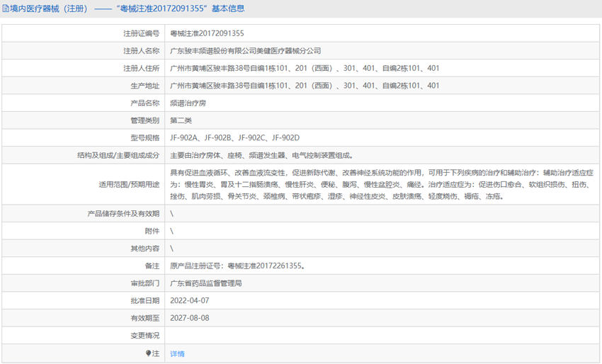Select the product name 频谱治疗房

(188, 103)
